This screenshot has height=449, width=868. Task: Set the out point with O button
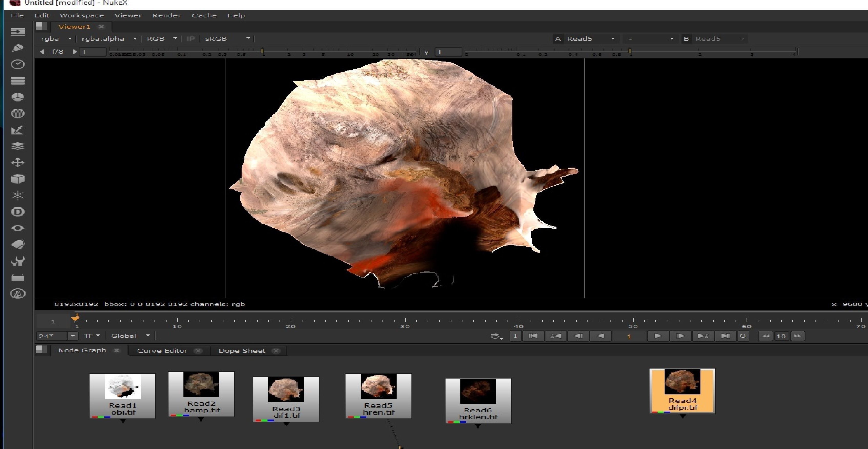pos(743,336)
